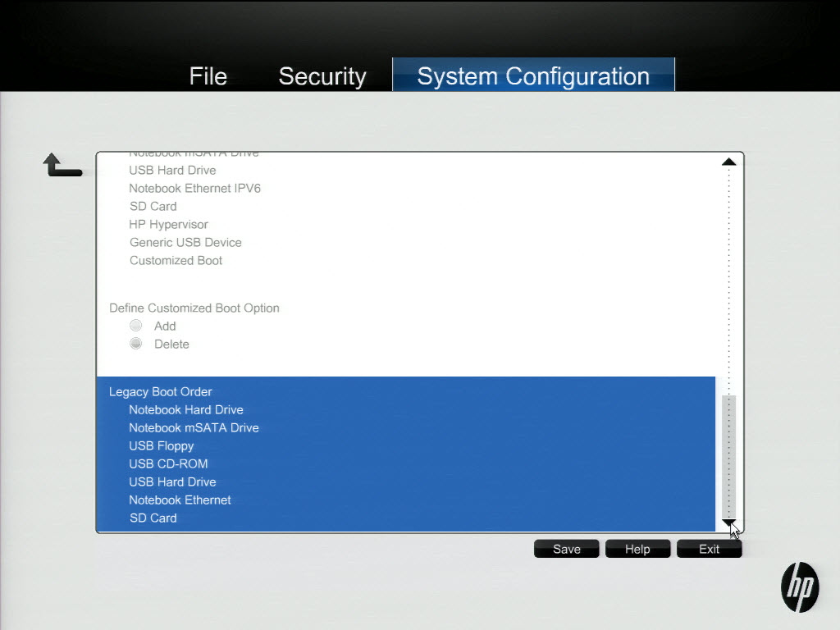
Task: Pick Notebook Ethernet IPV6 boot option
Action: (x=194, y=189)
